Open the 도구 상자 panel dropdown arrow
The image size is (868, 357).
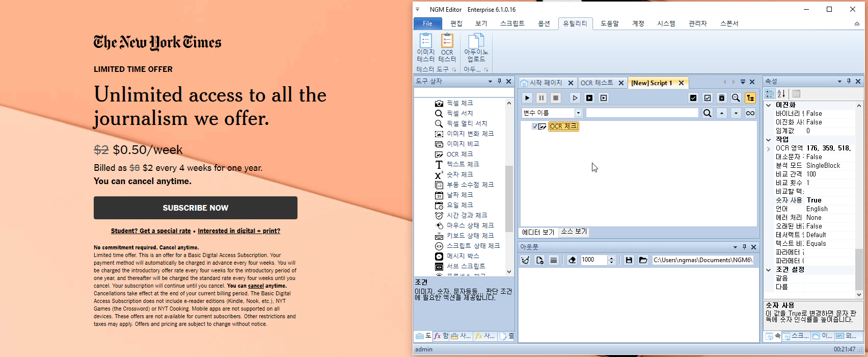tap(490, 82)
